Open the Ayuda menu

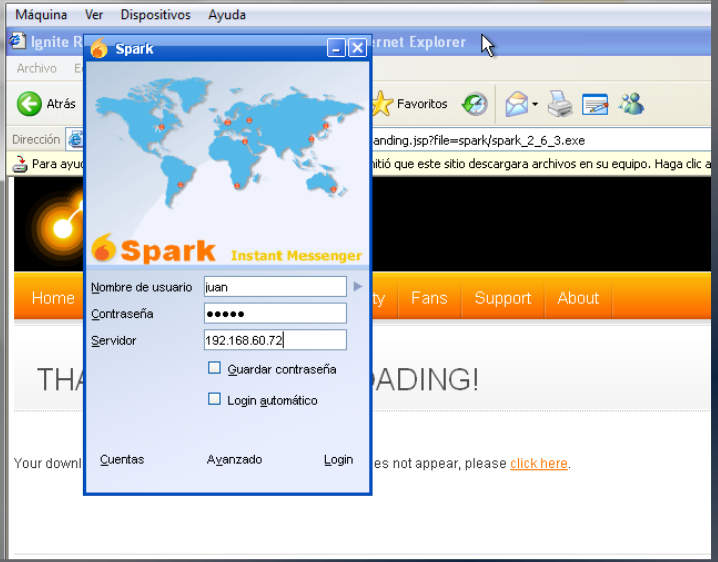tap(227, 15)
